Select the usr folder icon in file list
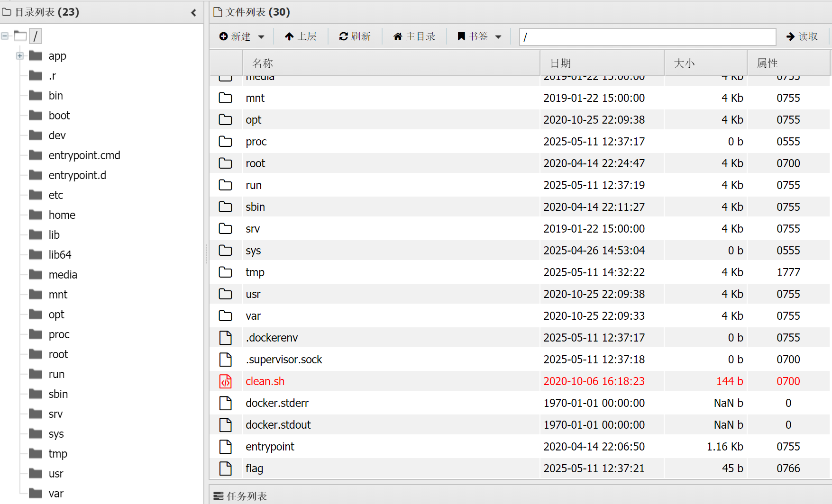The image size is (832, 504). [226, 294]
